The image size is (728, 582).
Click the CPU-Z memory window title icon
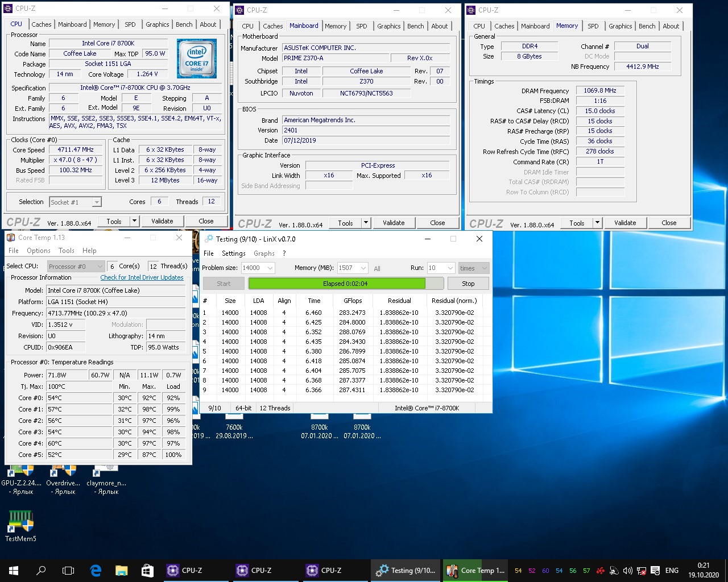click(x=471, y=10)
